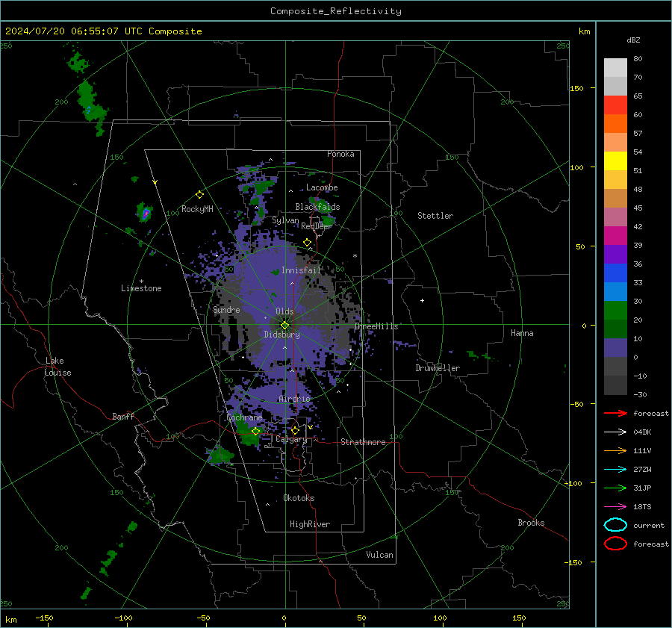The image size is (672, 628).
Task: Click the magenta-core storm cell west of RockyMH
Action: pyautogui.click(x=145, y=213)
